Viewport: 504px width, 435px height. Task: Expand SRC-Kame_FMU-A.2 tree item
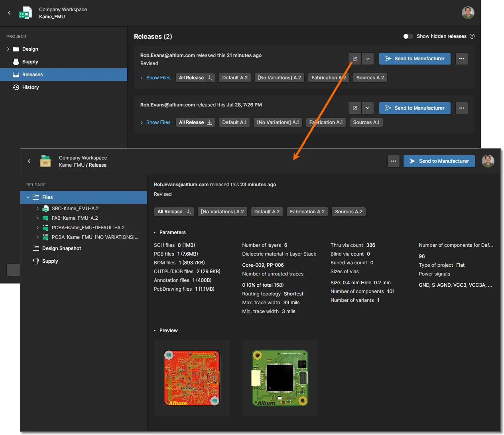click(37, 209)
